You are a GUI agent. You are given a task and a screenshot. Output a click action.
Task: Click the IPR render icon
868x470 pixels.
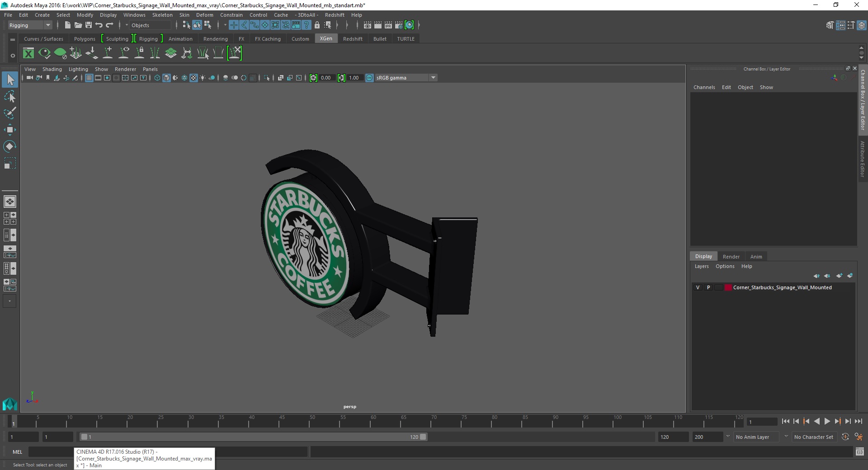coord(388,25)
